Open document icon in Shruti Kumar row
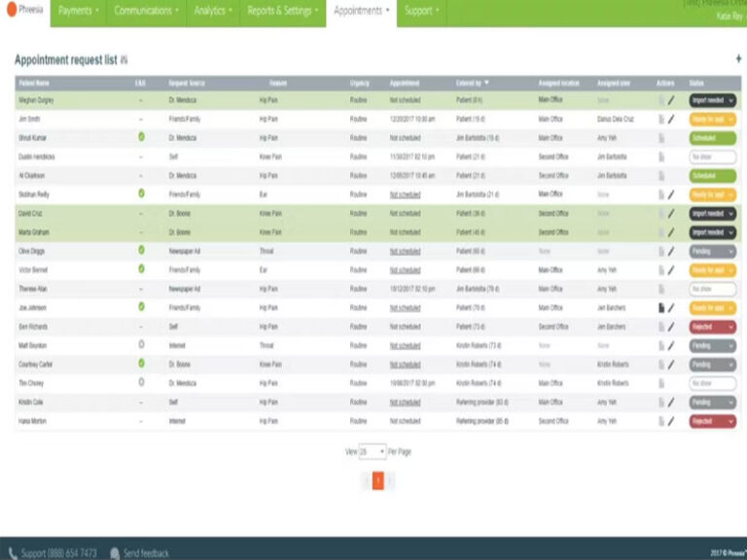 pyautogui.click(x=661, y=138)
